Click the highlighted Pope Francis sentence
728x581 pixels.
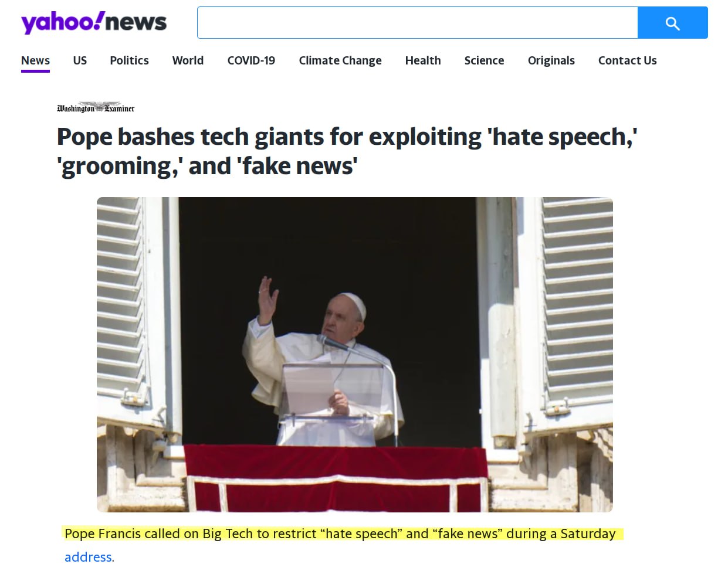(x=340, y=534)
